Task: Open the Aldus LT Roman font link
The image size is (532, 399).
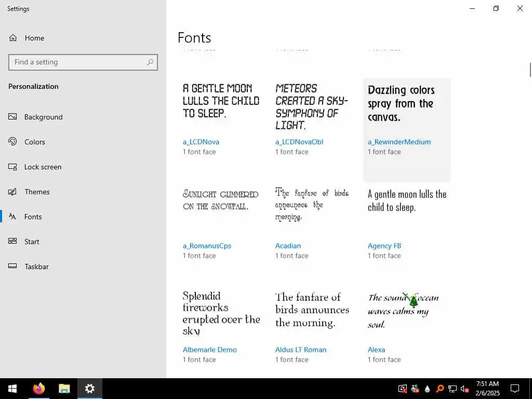Action: (x=301, y=350)
